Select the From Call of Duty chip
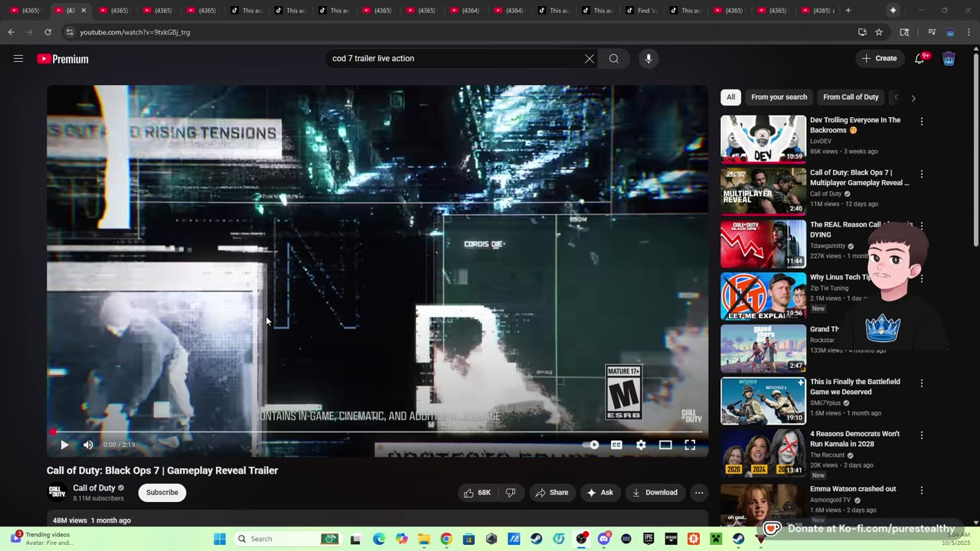The image size is (980, 551). [851, 97]
